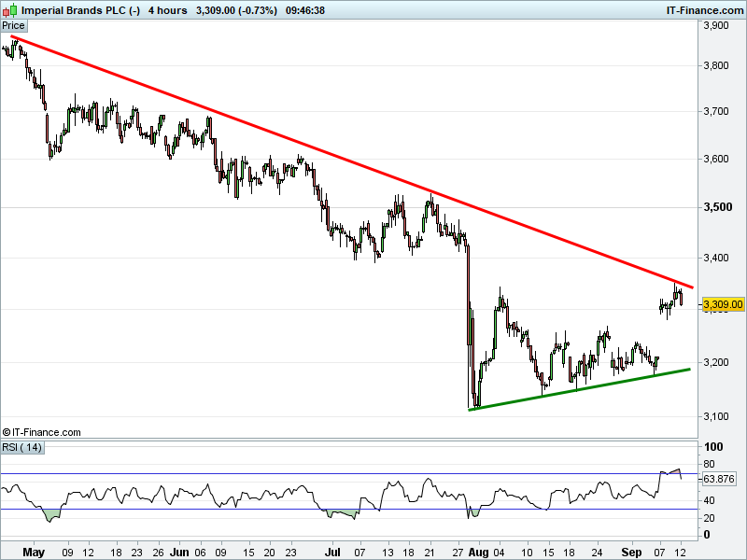The image size is (747, 560).
Task: Click the 3,800 price axis label
Action: pyautogui.click(x=716, y=65)
